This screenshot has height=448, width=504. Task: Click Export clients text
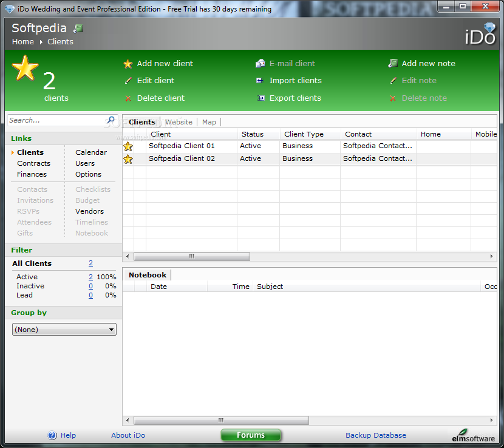click(x=295, y=98)
